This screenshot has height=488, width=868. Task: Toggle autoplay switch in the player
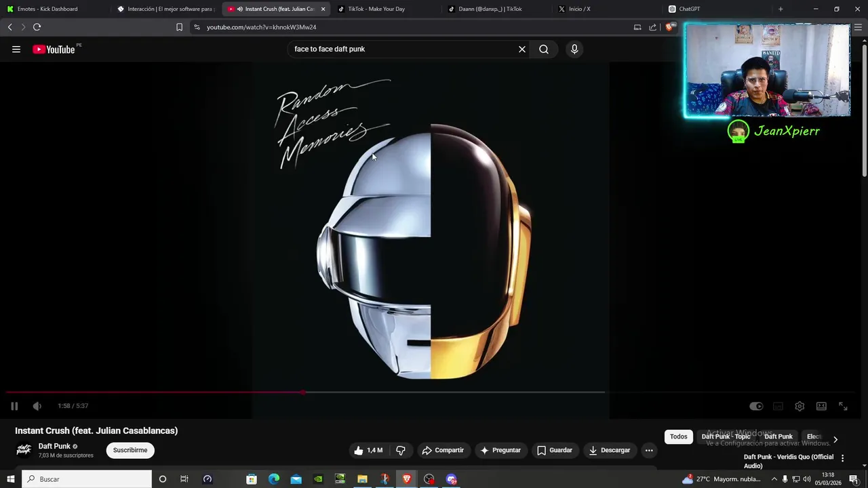(756, 406)
